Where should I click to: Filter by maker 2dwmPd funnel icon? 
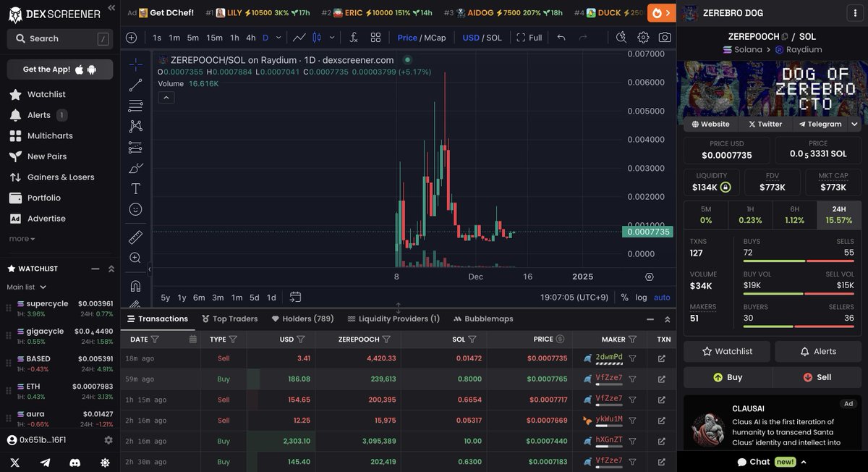pos(632,358)
